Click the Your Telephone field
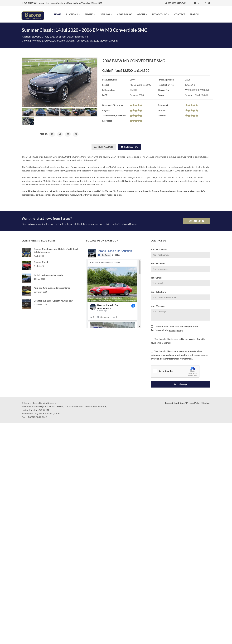 click(180, 297)
